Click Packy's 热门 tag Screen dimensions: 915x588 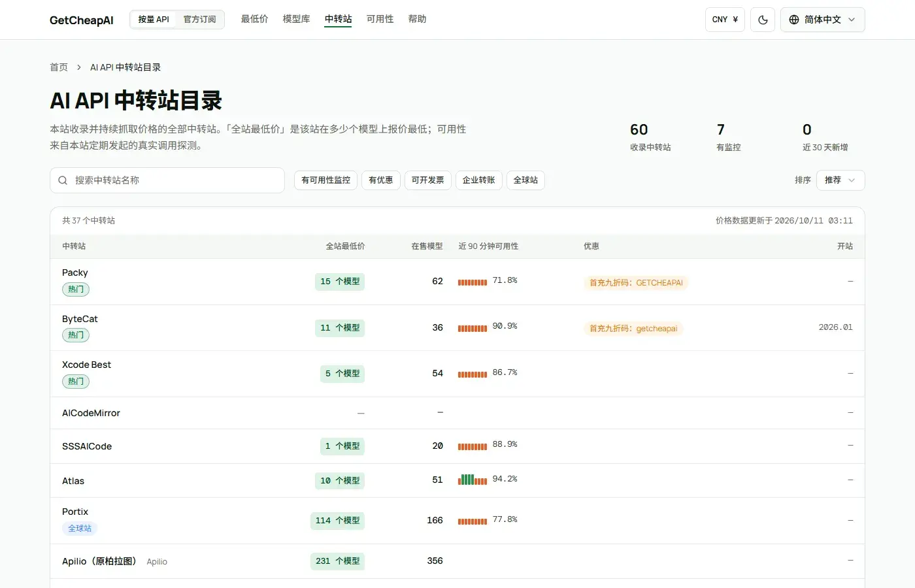pyautogui.click(x=76, y=289)
